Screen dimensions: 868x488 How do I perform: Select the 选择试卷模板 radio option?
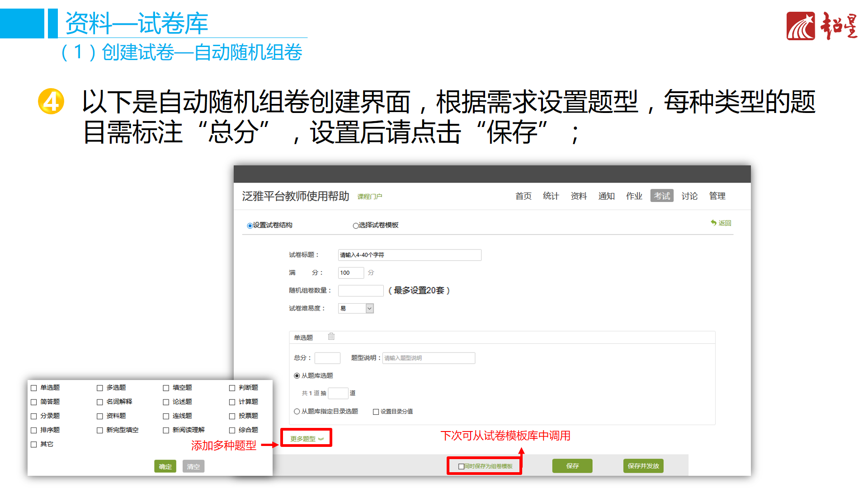[356, 225]
